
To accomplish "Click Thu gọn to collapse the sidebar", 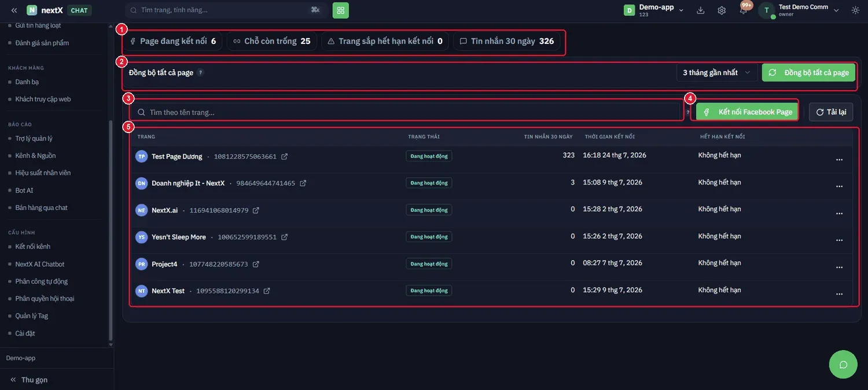I will [x=29, y=380].
